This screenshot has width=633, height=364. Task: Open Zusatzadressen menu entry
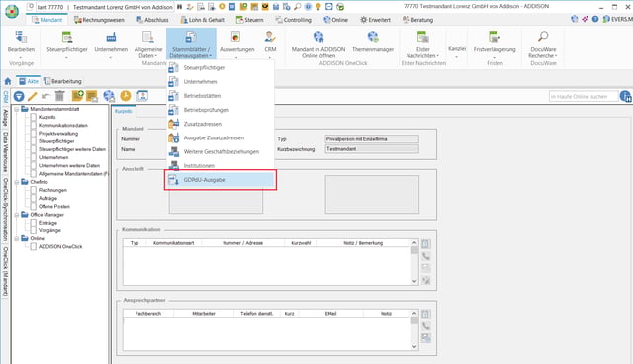pos(221,124)
